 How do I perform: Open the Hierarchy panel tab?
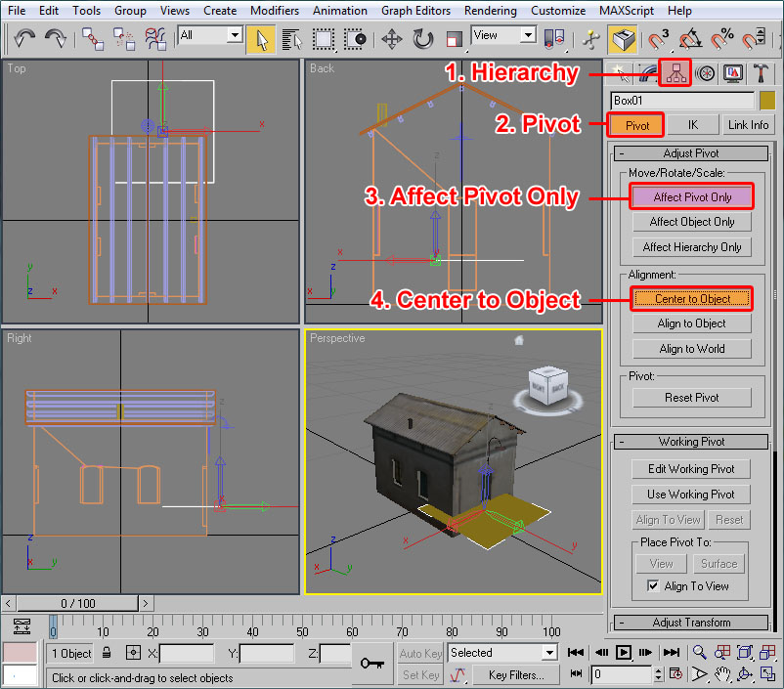tap(675, 72)
